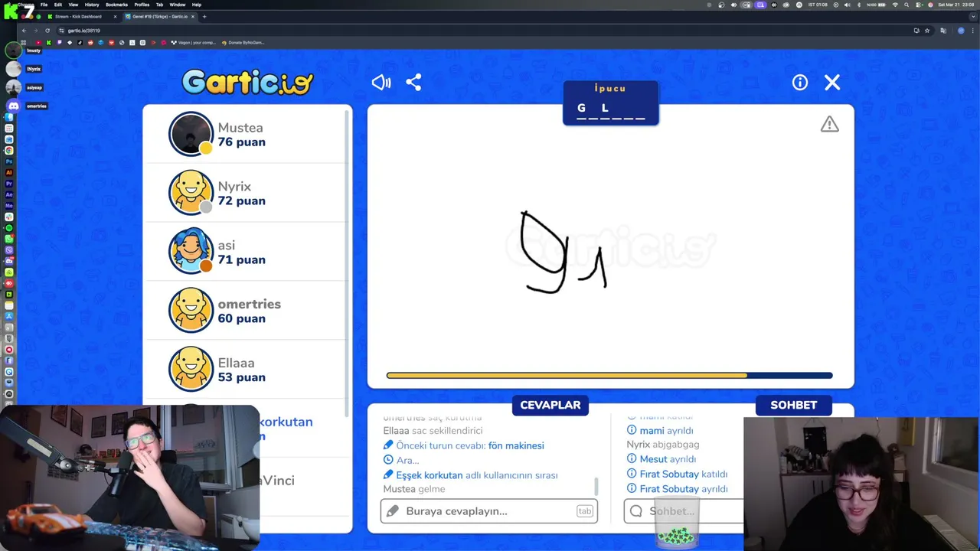This screenshot has width=980, height=551.
Task: Open Media Encoder from the dock
Action: (x=9, y=206)
